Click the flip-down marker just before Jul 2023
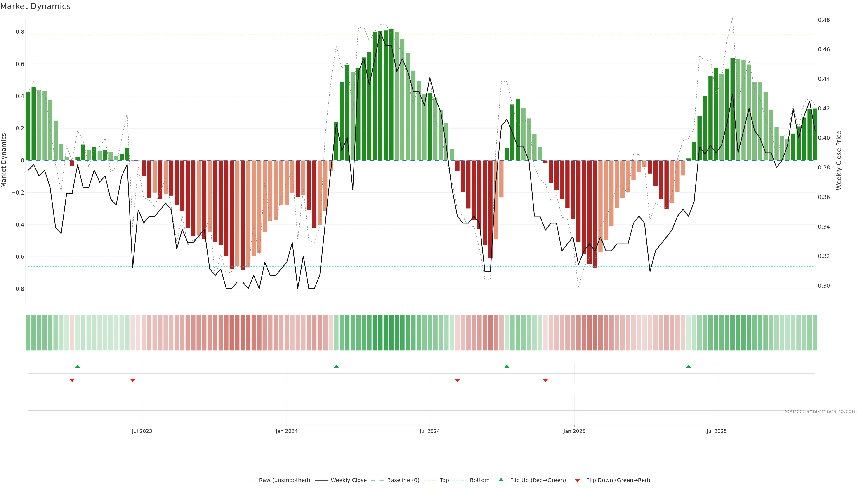The height and width of the screenshot is (488, 868). pyautogui.click(x=132, y=380)
